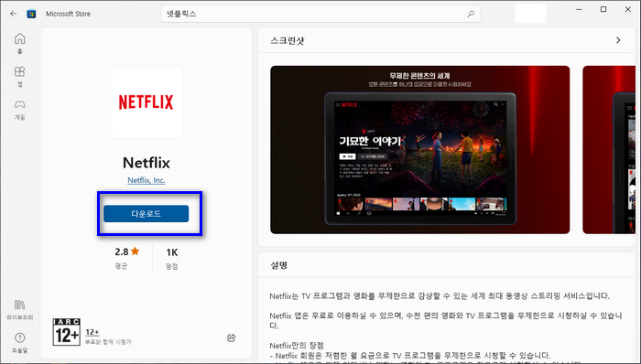The width and height of the screenshot is (641, 364).
Task: Click the Netflix app title text
Action: pyautogui.click(x=147, y=163)
